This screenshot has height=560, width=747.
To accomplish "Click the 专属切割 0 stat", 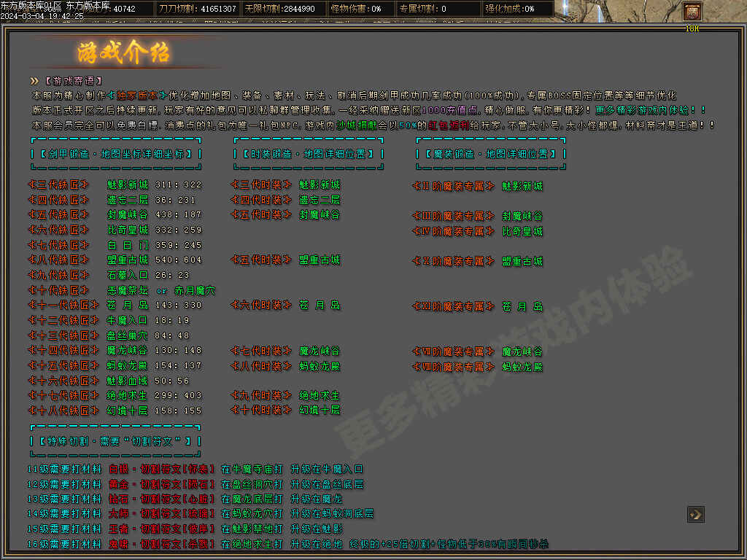I will 423,9.
